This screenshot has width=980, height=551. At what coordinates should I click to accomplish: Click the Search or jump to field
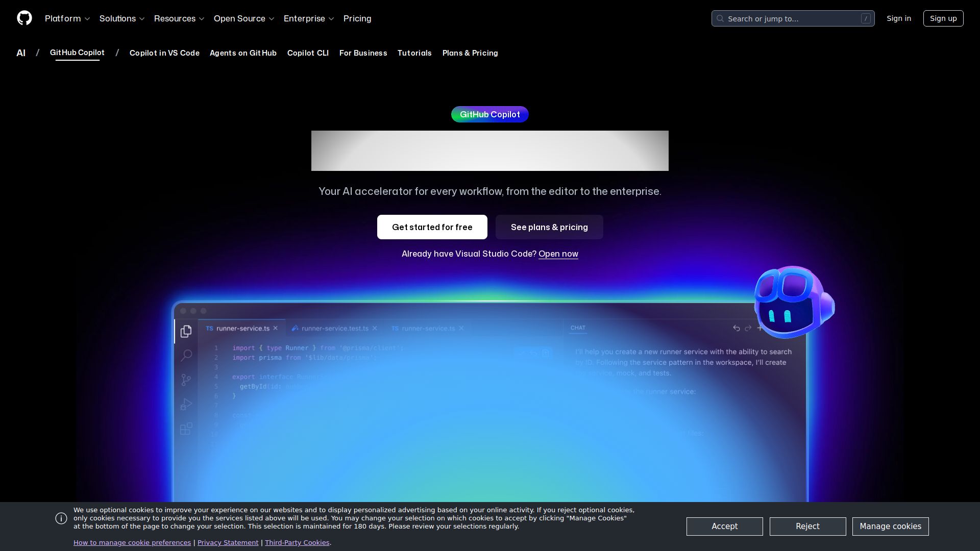coord(793,18)
